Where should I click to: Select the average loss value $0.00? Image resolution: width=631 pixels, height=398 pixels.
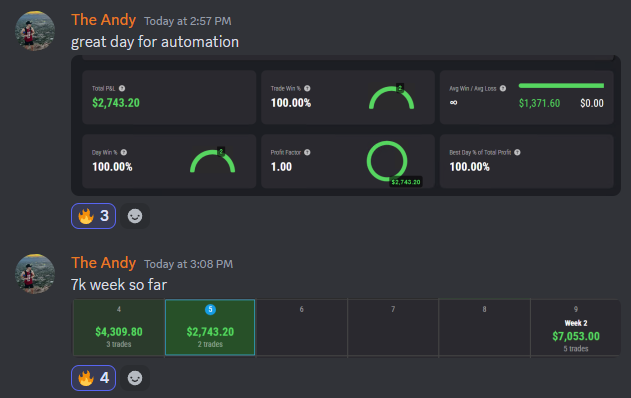[592, 103]
